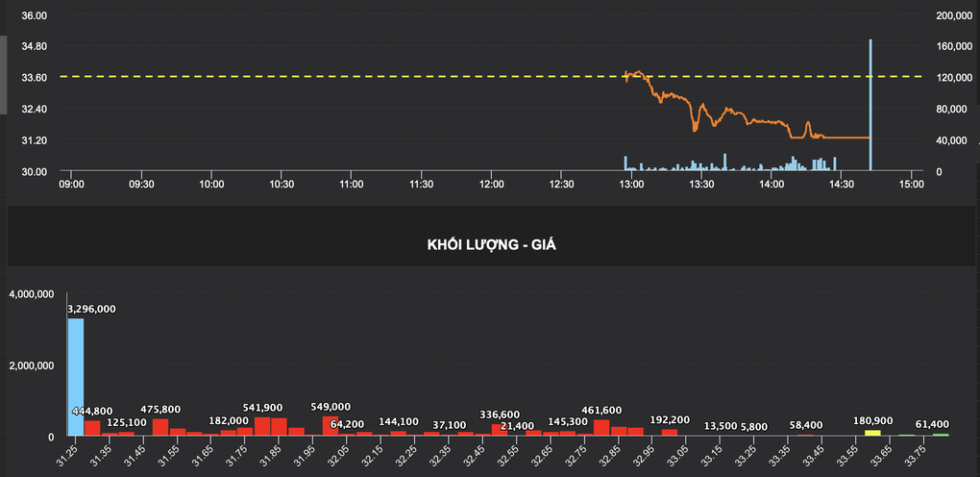Select the yellow bar labeled 180,900

point(872,433)
